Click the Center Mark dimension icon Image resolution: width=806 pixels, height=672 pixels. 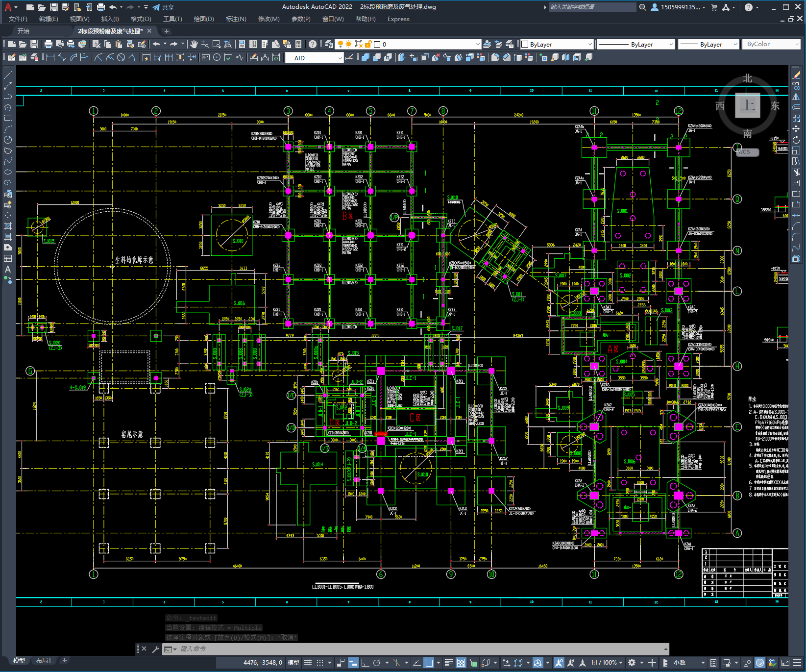pyautogui.click(x=217, y=57)
